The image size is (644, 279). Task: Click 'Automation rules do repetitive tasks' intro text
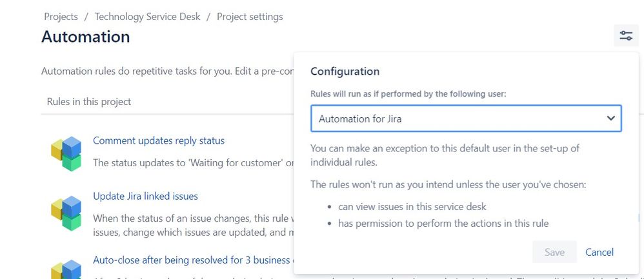pos(168,71)
